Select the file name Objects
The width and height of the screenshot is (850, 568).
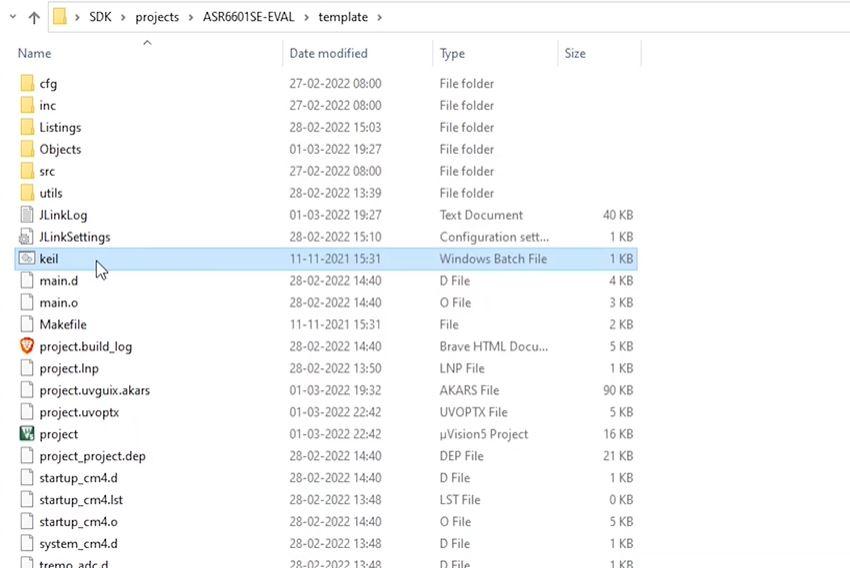click(x=60, y=149)
